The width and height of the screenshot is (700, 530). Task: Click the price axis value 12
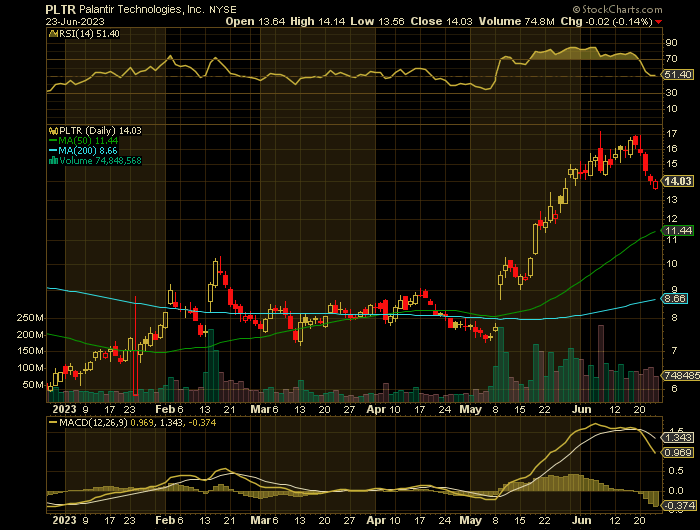(671, 219)
